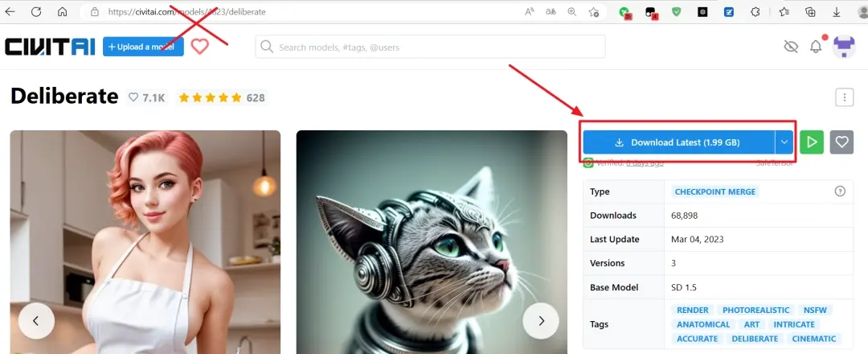Open the user avatar profile menu
Image resolution: width=868 pixels, height=354 pixels.
coord(844,47)
